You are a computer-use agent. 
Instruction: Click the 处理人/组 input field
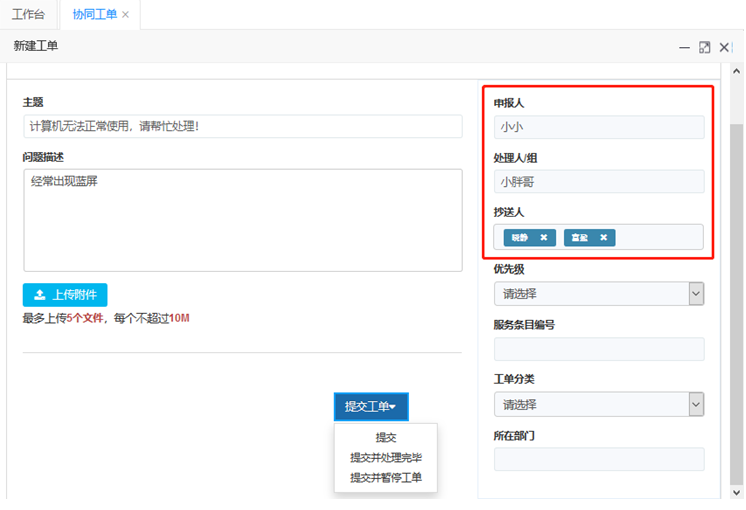pyautogui.click(x=598, y=182)
